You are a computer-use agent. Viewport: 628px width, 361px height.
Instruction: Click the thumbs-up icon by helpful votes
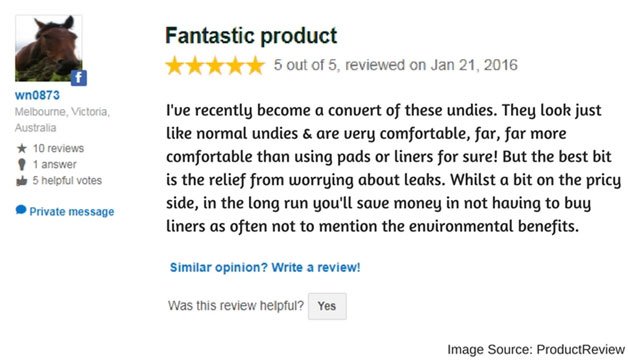coord(22,181)
